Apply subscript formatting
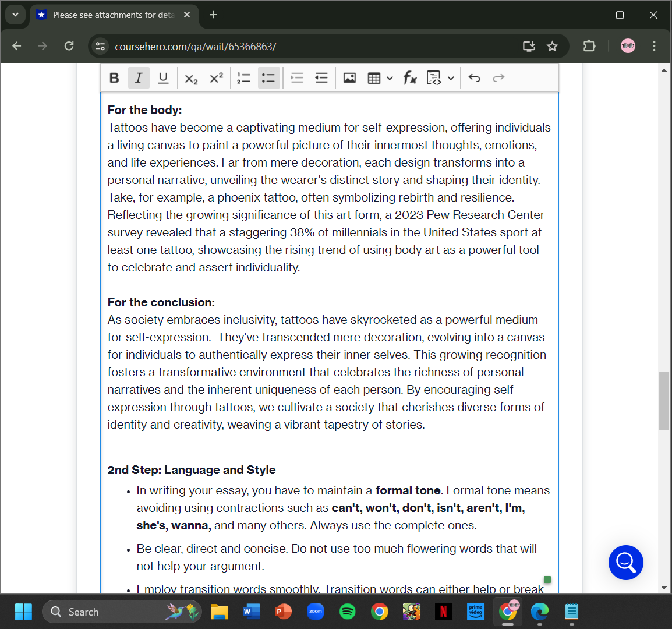Screen dimensions: 672x629 click(x=191, y=77)
